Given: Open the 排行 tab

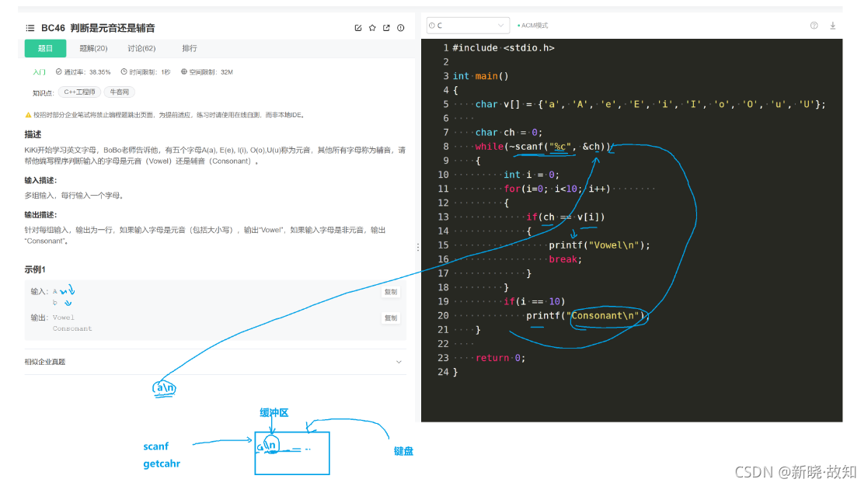Looking at the screenshot, I should click(x=190, y=49).
